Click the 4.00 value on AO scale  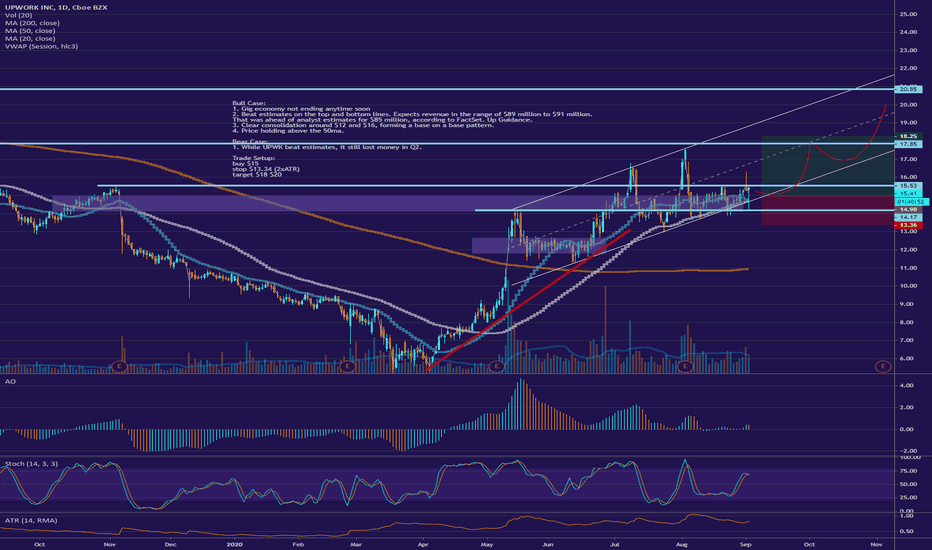tap(907, 385)
